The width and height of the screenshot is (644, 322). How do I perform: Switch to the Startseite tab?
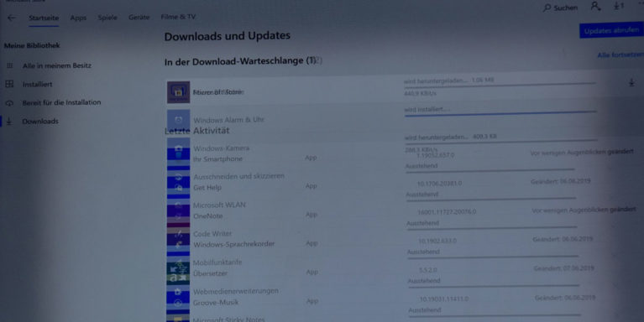point(44,18)
